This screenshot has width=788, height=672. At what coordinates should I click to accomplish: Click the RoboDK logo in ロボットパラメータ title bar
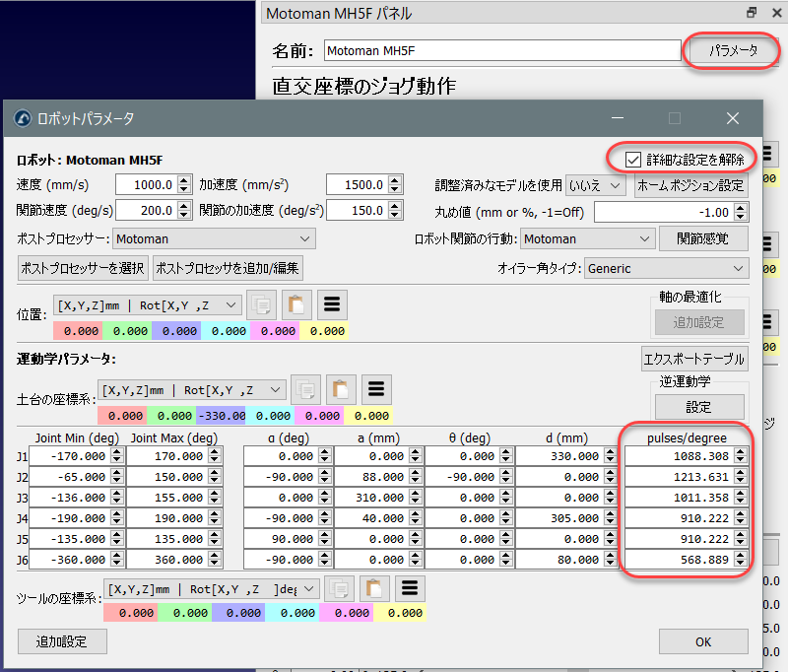tap(23, 118)
